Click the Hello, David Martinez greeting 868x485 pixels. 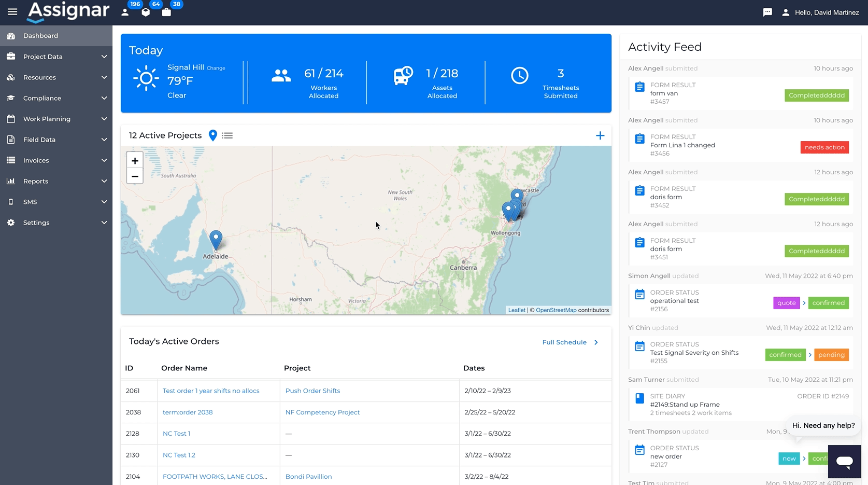827,12
